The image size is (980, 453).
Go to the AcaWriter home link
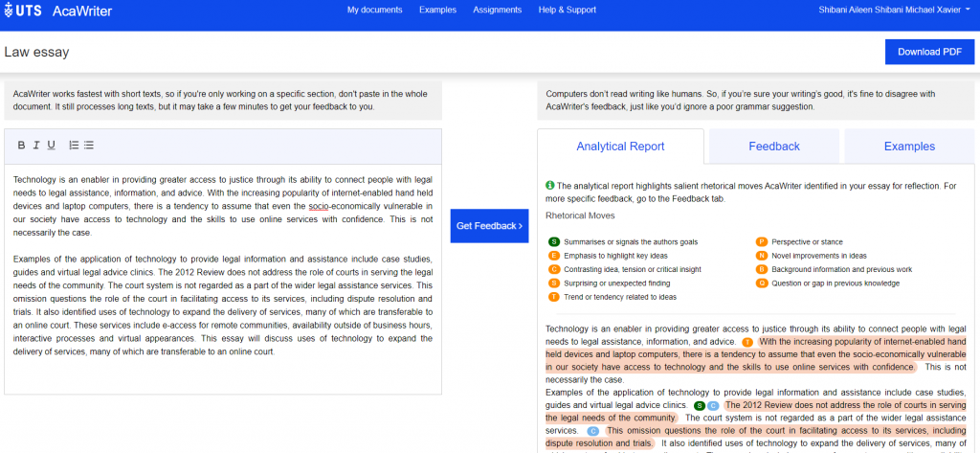82,11
